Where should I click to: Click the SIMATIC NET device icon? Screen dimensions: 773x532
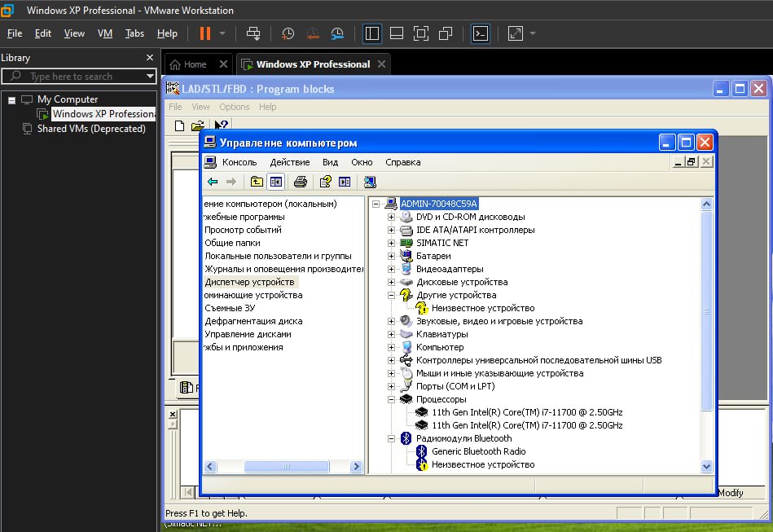pyautogui.click(x=406, y=243)
